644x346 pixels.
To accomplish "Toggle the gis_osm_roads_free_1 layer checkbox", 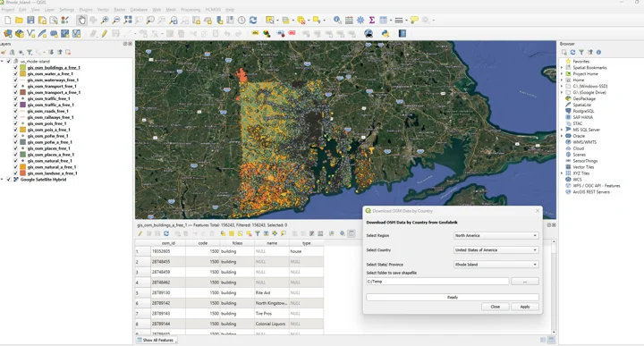I will coord(15,111).
